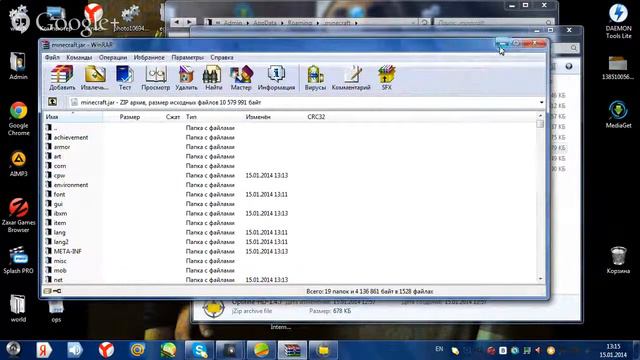Open Google Chrome desktop shortcut
The width and height of the screenshot is (640, 360).
[x=18, y=118]
